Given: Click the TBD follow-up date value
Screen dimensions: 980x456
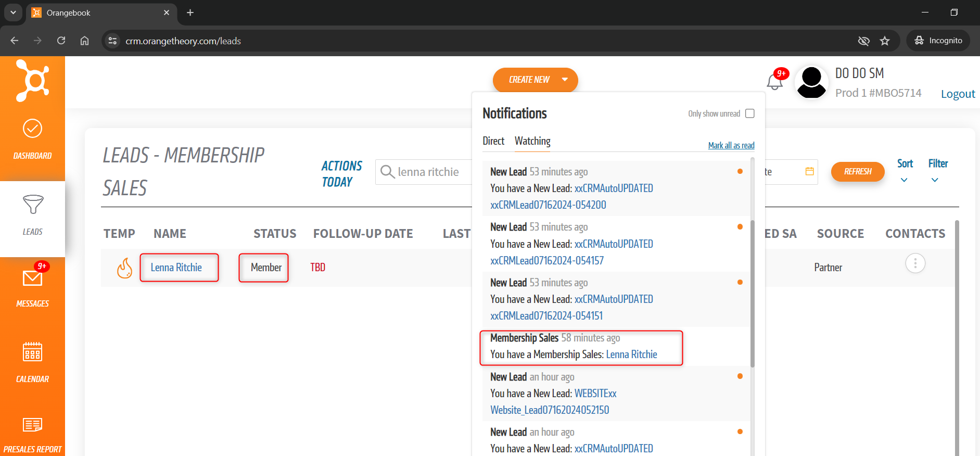Looking at the screenshot, I should 317,268.
